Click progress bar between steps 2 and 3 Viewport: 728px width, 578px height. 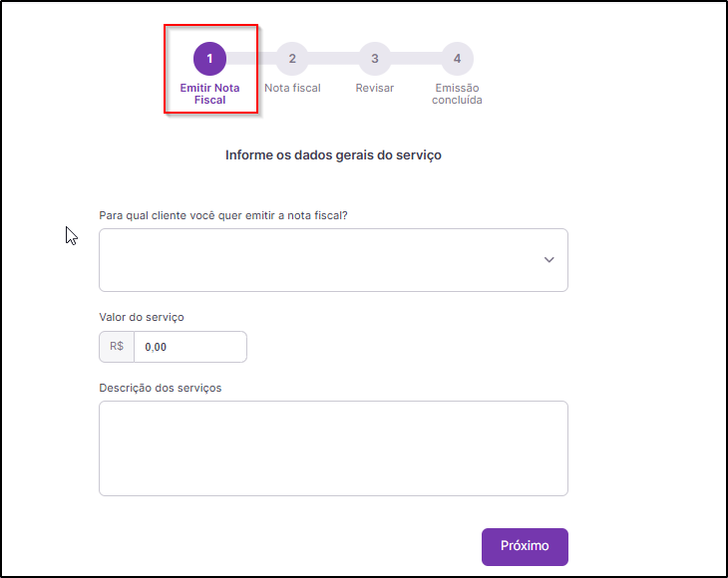coord(333,59)
